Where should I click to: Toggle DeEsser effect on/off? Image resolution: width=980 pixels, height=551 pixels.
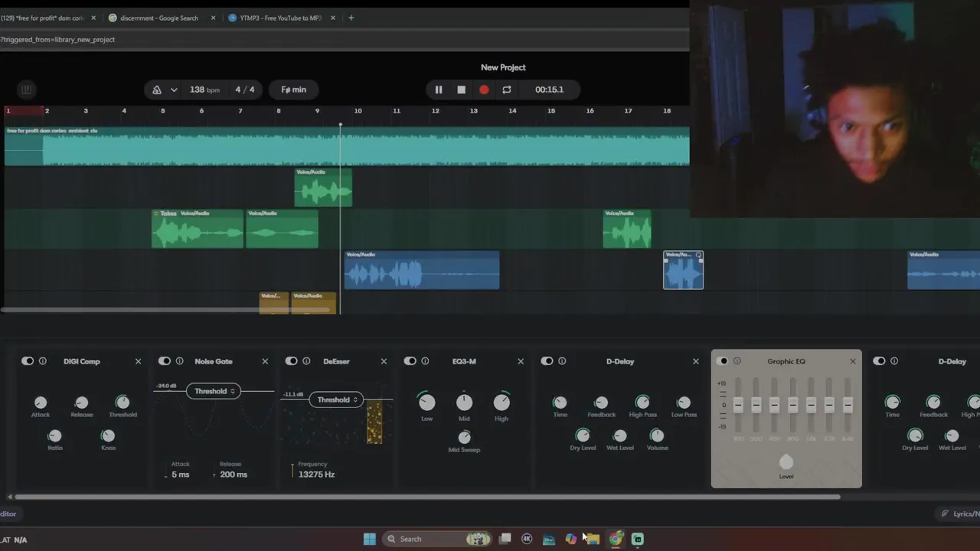291,361
